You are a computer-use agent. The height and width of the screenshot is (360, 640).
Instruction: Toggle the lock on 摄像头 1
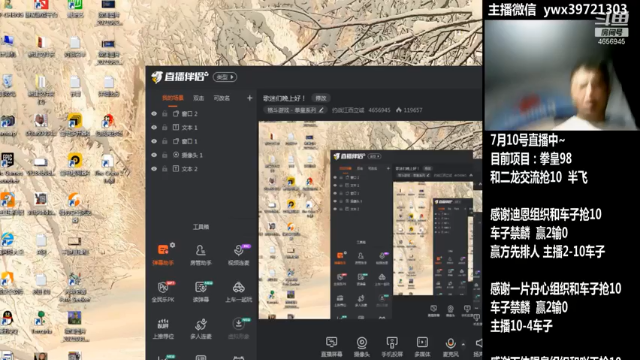coord(165,155)
